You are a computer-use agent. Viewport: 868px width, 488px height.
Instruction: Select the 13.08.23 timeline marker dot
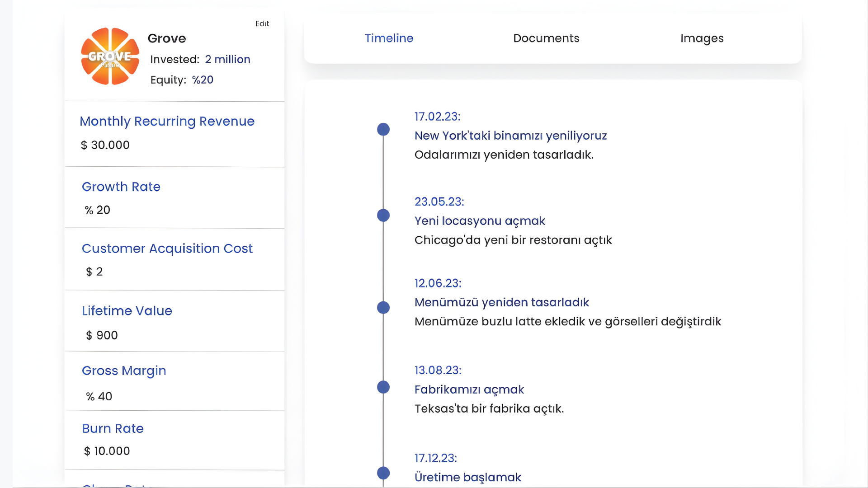pyautogui.click(x=383, y=387)
